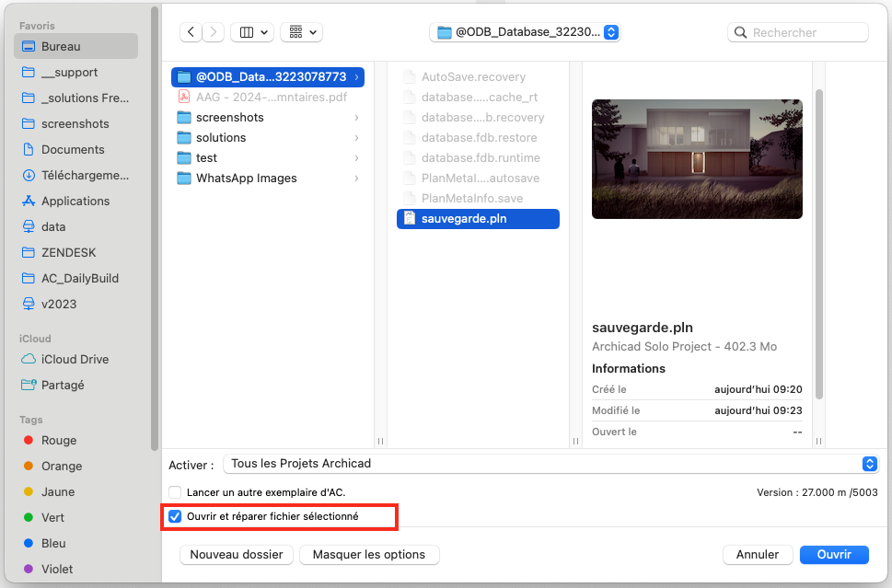Select the sauvegarde.pln file name
Screen dimensions: 892x588
(464, 218)
